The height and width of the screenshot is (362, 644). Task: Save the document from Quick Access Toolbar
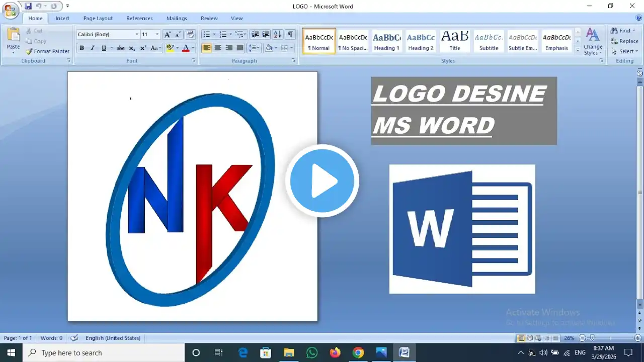28,6
